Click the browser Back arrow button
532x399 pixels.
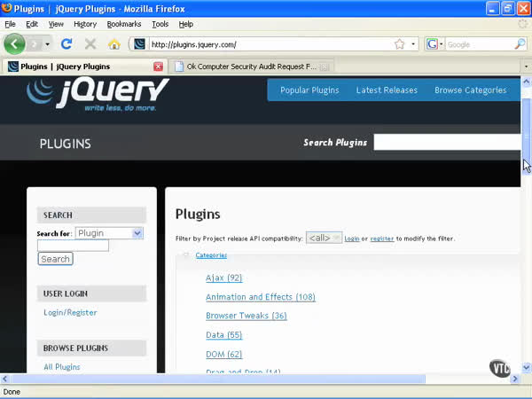coord(14,43)
